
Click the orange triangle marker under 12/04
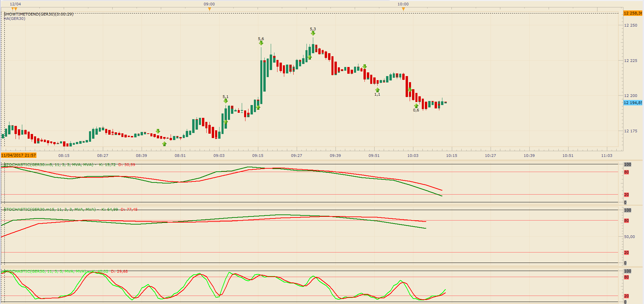point(14,9)
